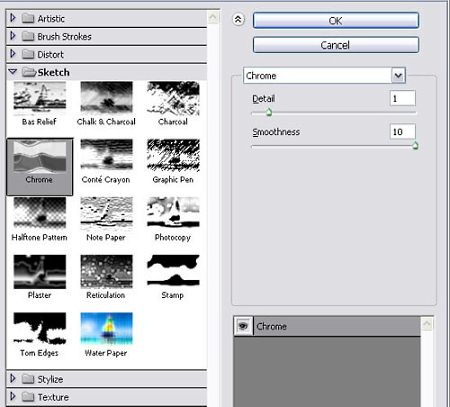Image resolution: width=450 pixels, height=407 pixels.
Task: Click the OK button
Action: coord(336,21)
